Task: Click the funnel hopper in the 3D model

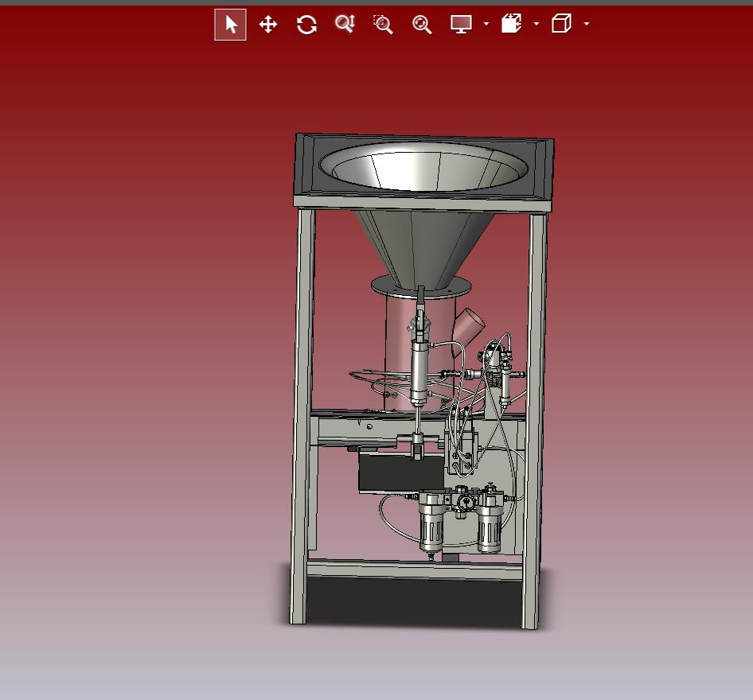Action: 423,216
